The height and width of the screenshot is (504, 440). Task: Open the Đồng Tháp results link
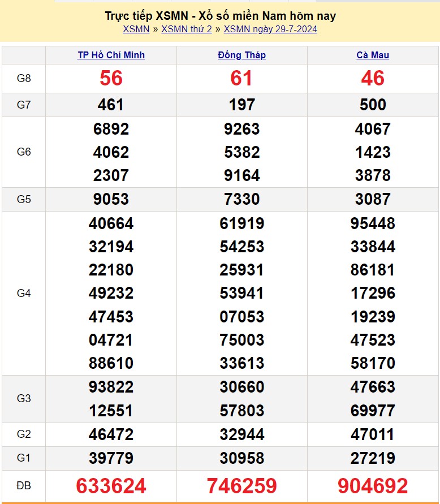tap(241, 55)
